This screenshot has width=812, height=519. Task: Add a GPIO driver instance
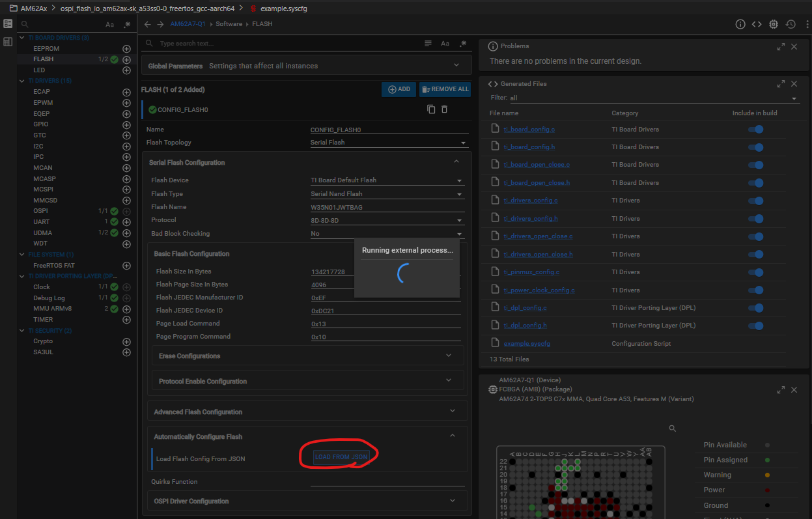126,124
